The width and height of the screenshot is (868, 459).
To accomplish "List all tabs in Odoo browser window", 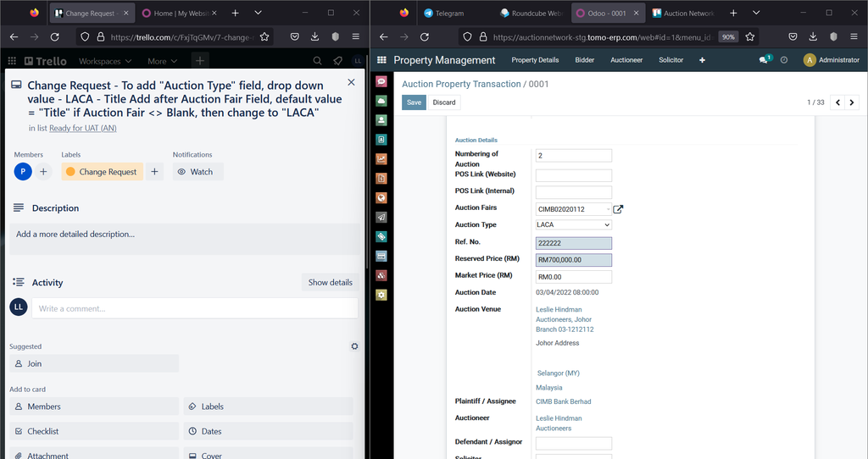I will (x=756, y=13).
